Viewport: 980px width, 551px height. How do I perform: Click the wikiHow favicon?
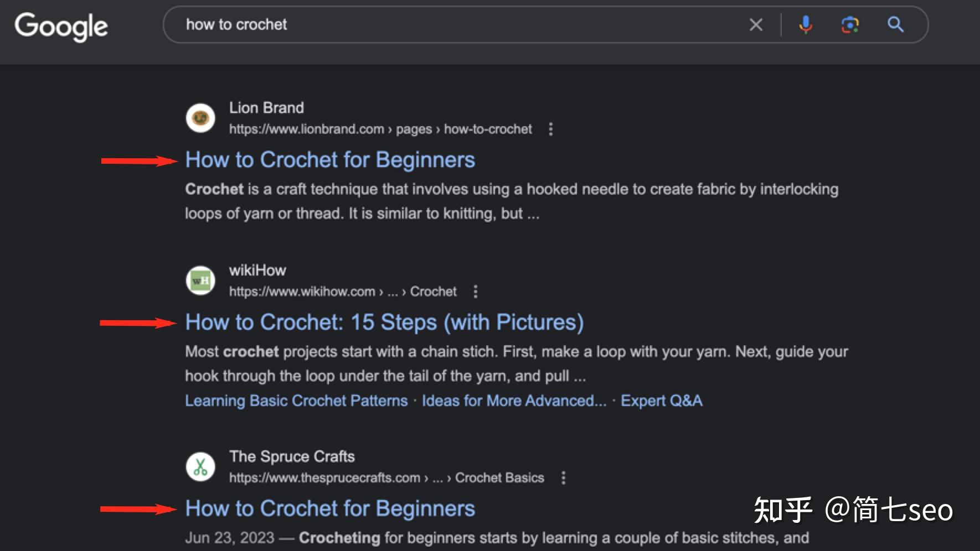[x=200, y=280]
